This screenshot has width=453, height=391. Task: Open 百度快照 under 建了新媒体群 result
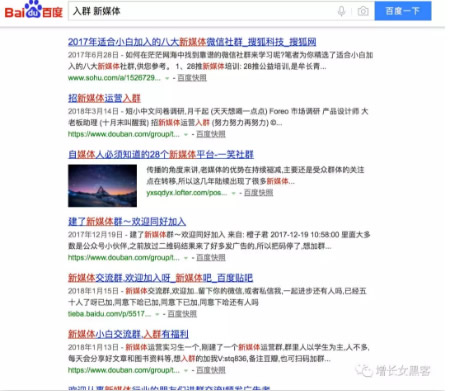[x=211, y=258]
